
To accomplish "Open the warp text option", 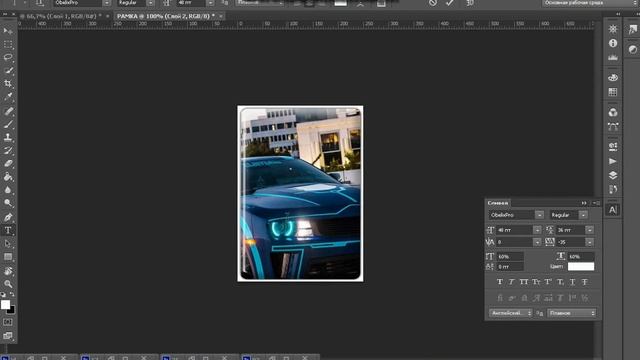I will tap(360, 3).
